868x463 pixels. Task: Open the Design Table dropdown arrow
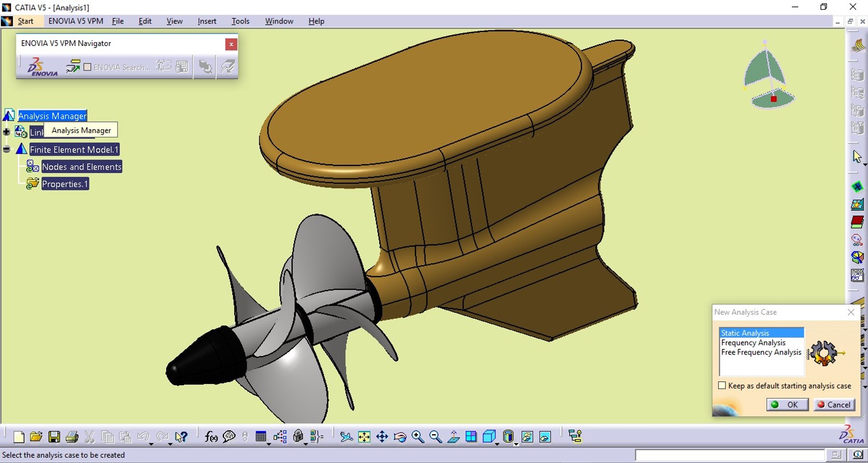tap(269, 444)
